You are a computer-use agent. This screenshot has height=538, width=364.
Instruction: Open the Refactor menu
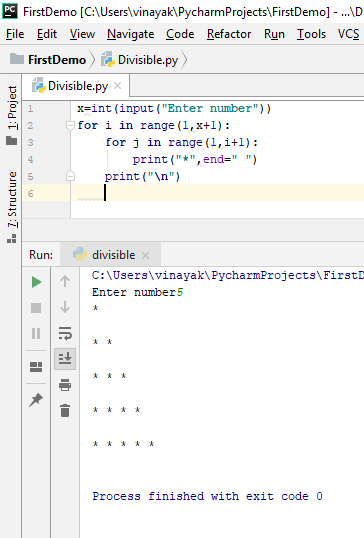pos(229,34)
